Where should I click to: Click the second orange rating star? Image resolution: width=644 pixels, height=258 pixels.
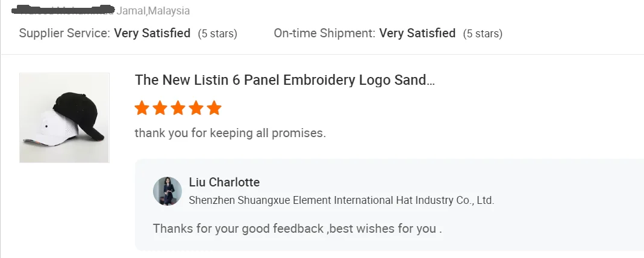point(160,108)
